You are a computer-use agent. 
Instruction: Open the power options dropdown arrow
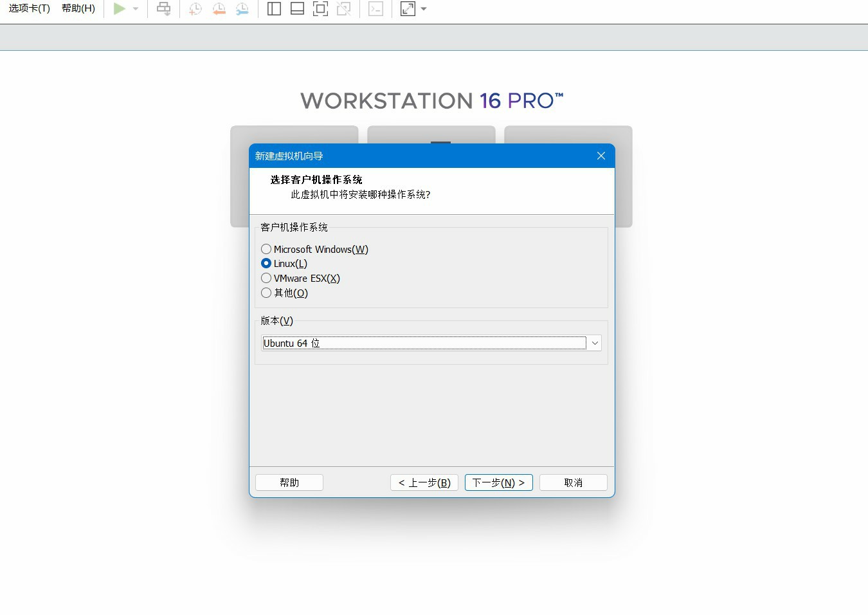coord(136,9)
